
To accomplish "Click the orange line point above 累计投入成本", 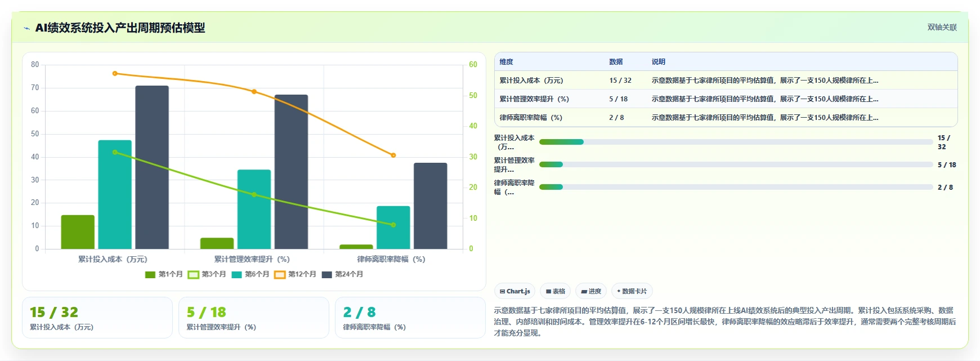I will tap(115, 73).
